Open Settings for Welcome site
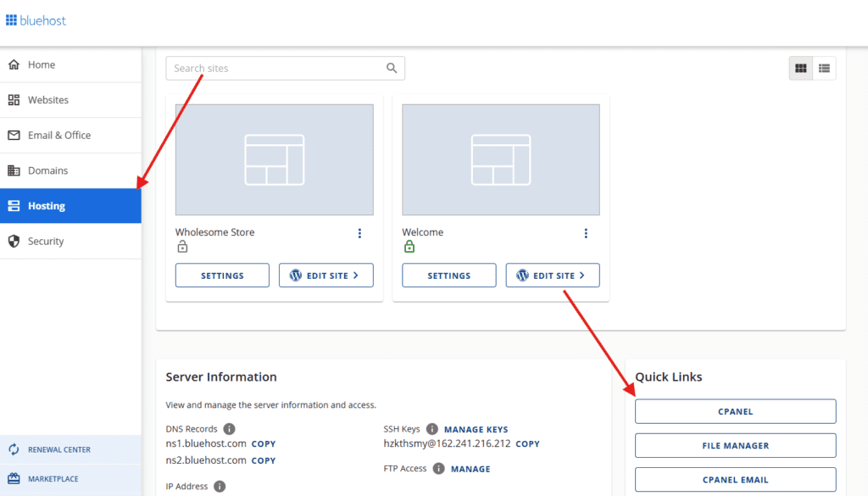The height and width of the screenshot is (496, 868). click(x=449, y=275)
